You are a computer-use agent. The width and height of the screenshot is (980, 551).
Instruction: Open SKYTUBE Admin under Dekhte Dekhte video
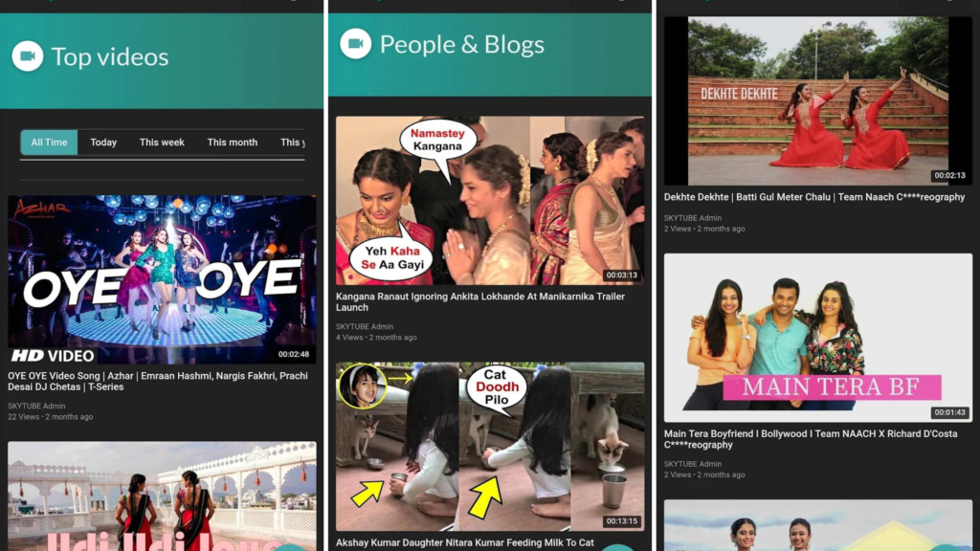click(x=693, y=218)
